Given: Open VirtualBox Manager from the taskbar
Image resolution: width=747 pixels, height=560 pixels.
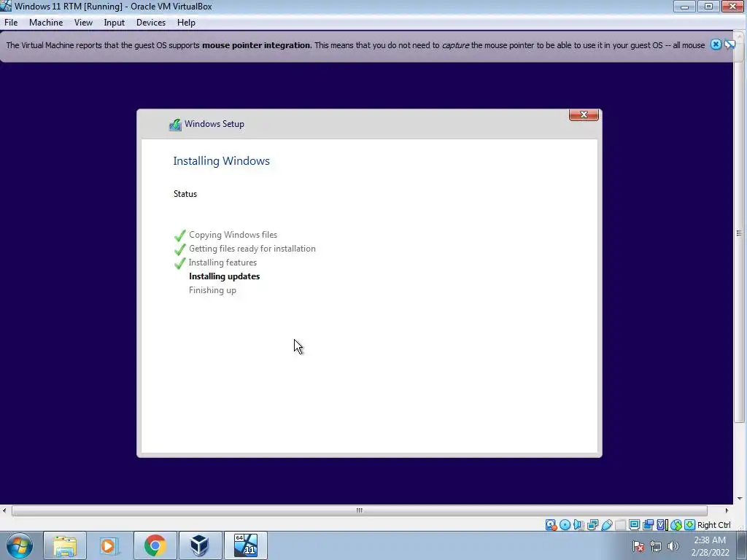Looking at the screenshot, I should tap(200, 545).
